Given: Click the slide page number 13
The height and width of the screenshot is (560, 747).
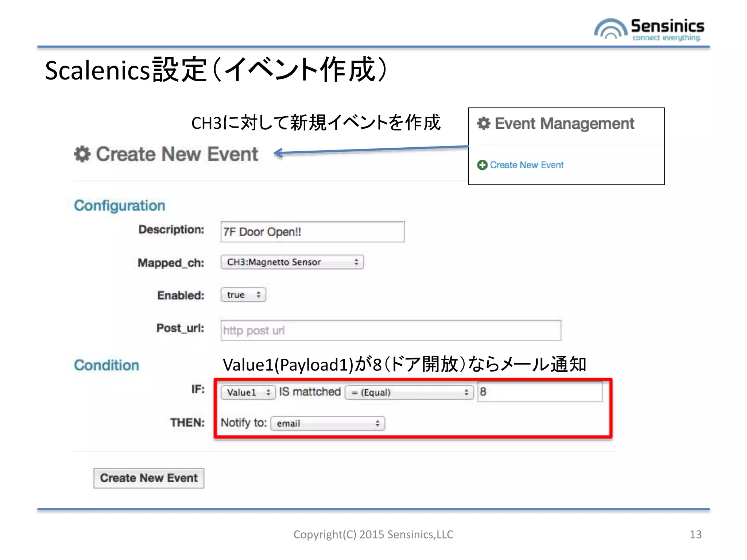Looking at the screenshot, I should (x=696, y=534).
